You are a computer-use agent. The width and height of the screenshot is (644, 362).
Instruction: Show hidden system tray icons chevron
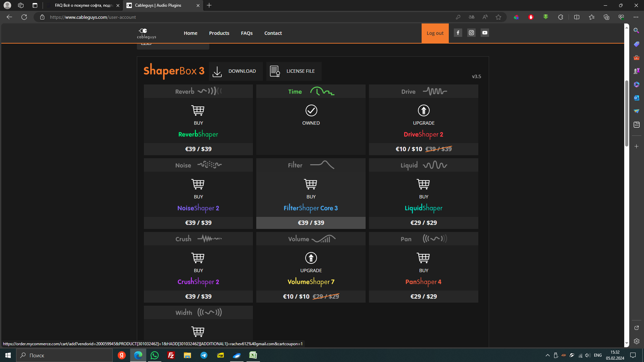pyautogui.click(x=547, y=355)
